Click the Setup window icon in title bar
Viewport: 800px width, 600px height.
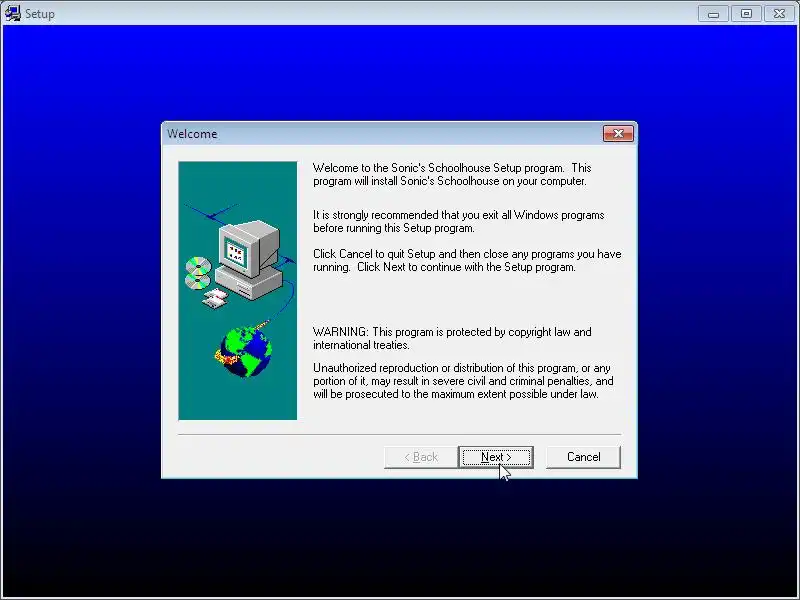[13, 13]
